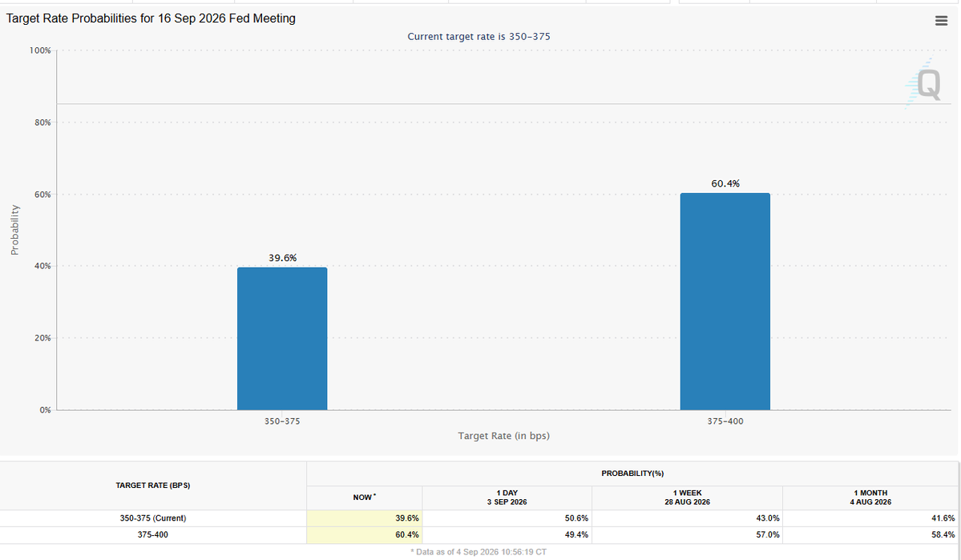Screen dimensions: 961x560
Task: Click the 'Target Rate (in bps)' axis title
Action: pos(504,436)
